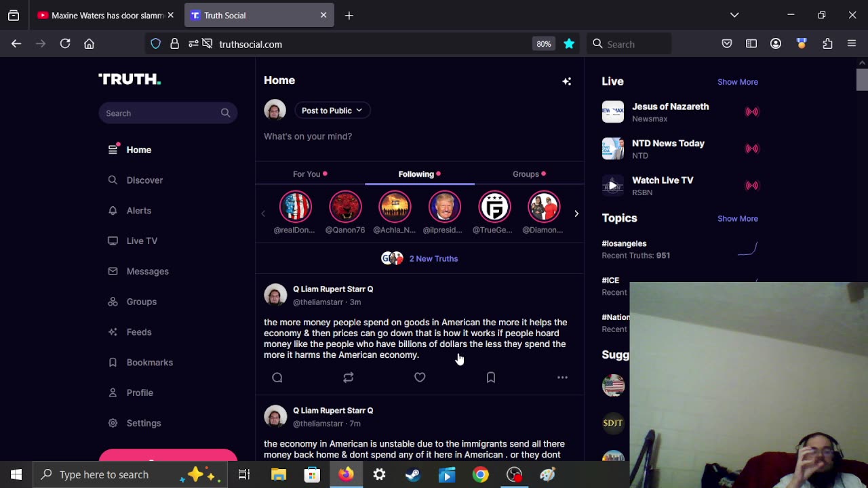Open @realDon... story avatar
868x488 pixels.
point(296,207)
